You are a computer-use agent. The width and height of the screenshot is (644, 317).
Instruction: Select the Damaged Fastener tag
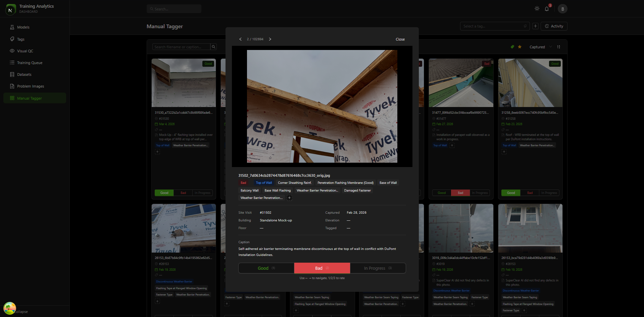point(357,191)
